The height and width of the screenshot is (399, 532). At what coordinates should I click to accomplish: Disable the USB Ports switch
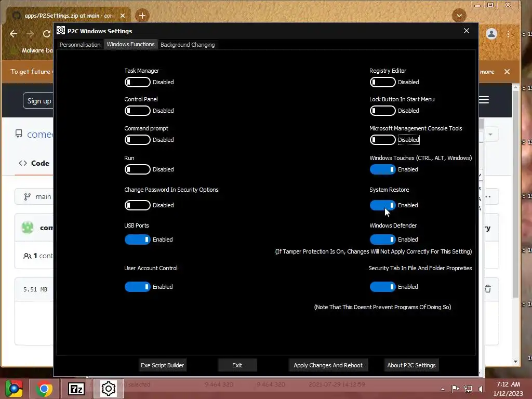point(137,240)
